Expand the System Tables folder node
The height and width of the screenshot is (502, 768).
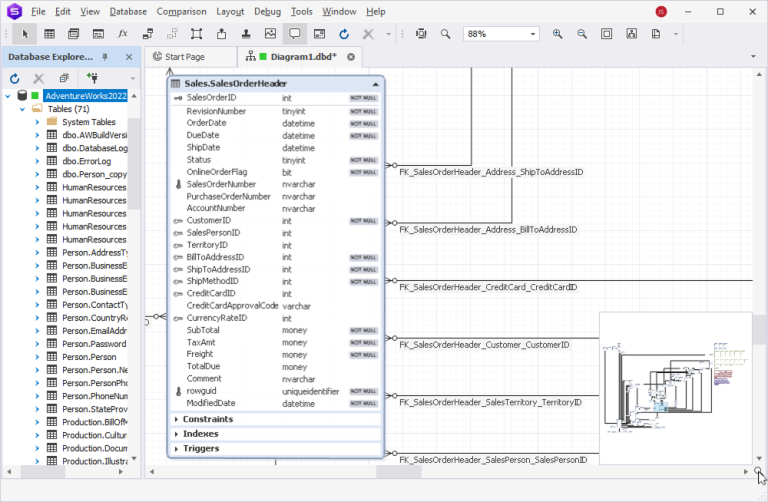coord(38,122)
